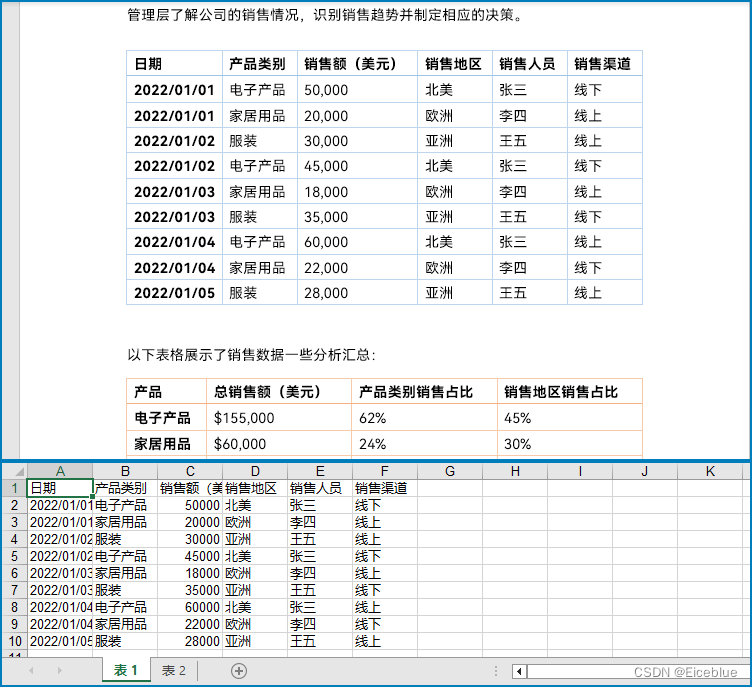This screenshot has height=687, width=752.
Task: Click cell D1 销售地区 in spreadsheet
Action: click(x=255, y=488)
